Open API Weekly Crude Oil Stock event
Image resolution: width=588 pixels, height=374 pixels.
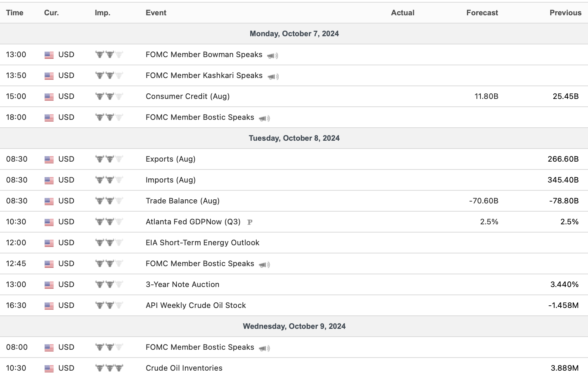(x=196, y=305)
